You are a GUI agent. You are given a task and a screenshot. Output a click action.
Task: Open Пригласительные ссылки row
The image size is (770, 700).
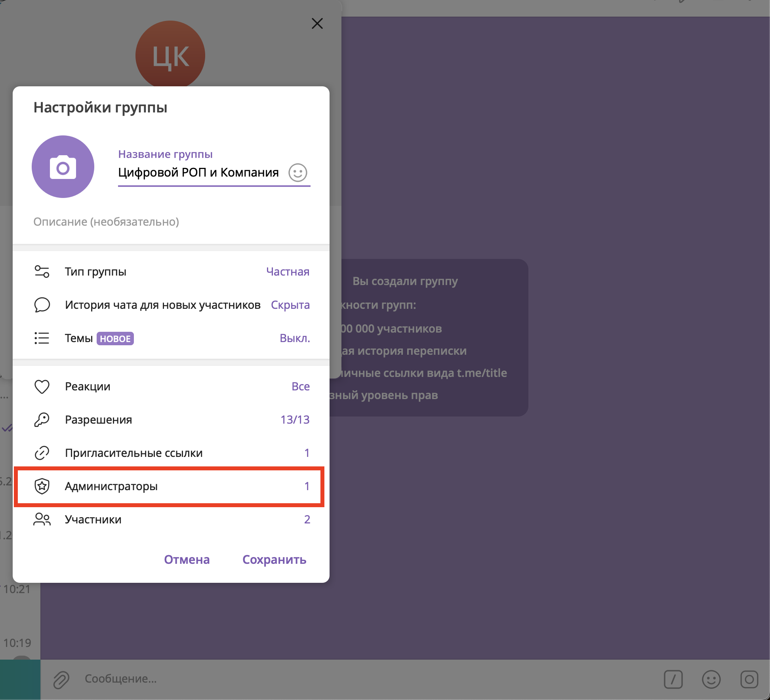(x=134, y=453)
